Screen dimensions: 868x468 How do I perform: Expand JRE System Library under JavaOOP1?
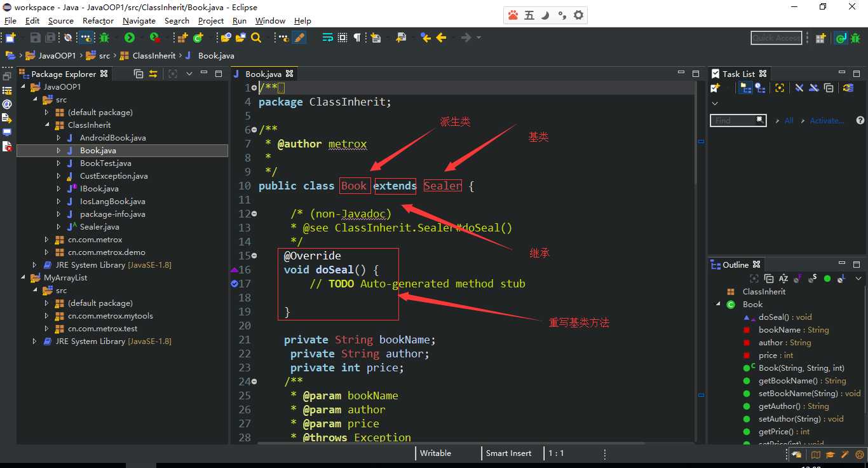[35, 265]
